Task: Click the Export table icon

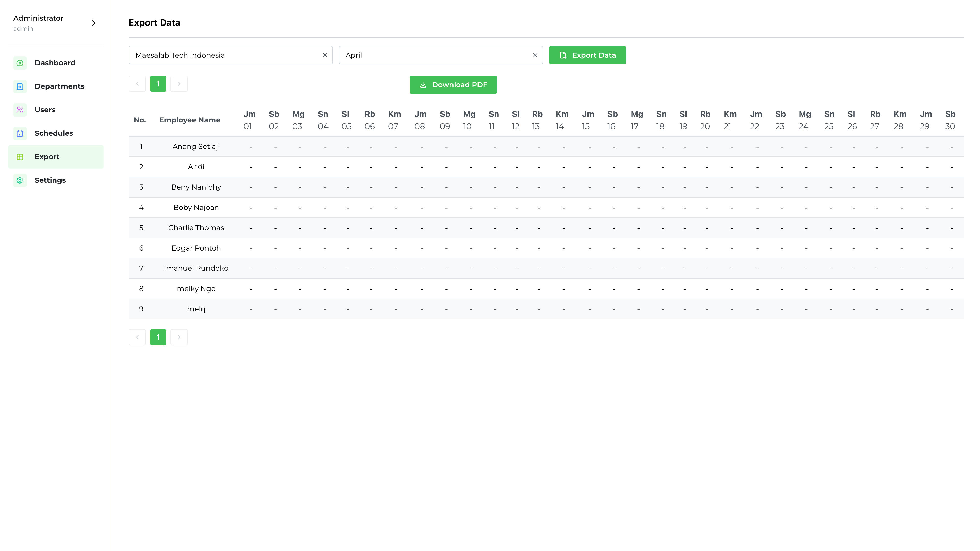Action: coord(20,157)
